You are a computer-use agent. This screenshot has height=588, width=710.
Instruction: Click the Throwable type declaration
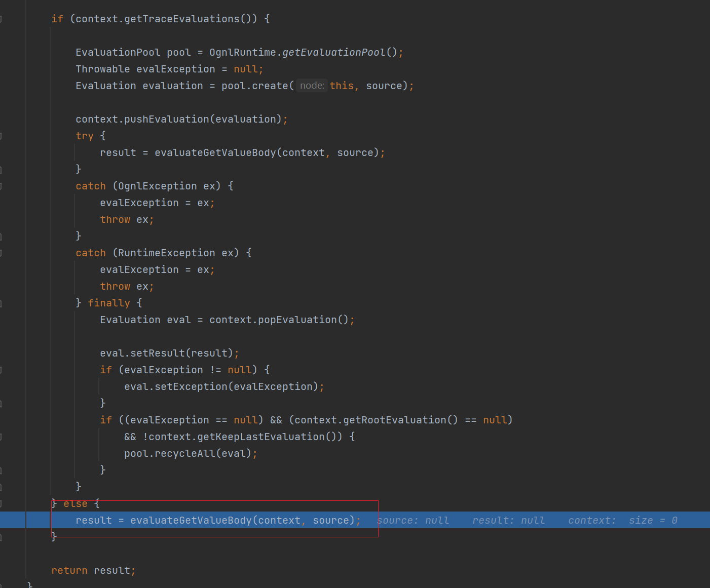[103, 69]
